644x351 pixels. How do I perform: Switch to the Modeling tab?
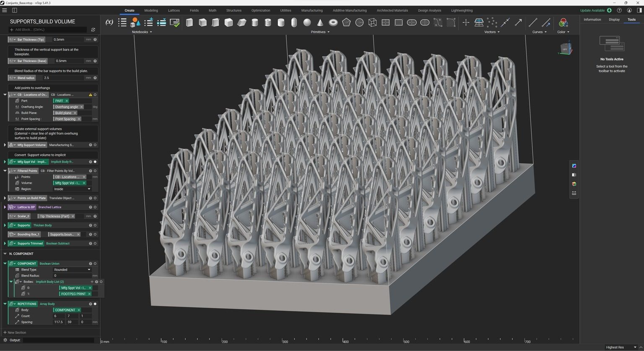151,10
